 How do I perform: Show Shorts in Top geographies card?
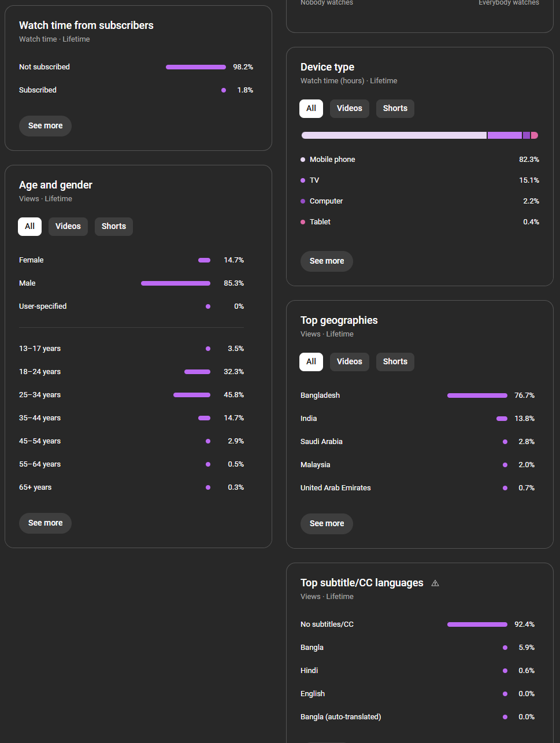tap(395, 362)
